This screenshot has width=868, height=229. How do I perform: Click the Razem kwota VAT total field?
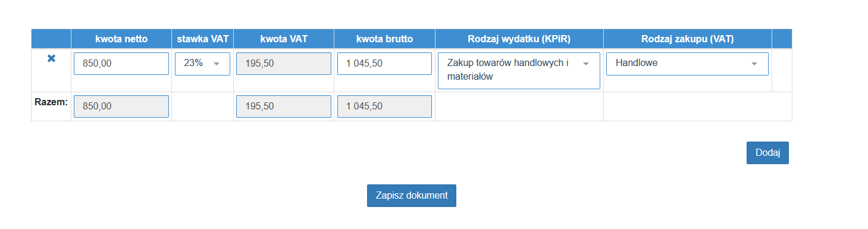[x=284, y=106]
